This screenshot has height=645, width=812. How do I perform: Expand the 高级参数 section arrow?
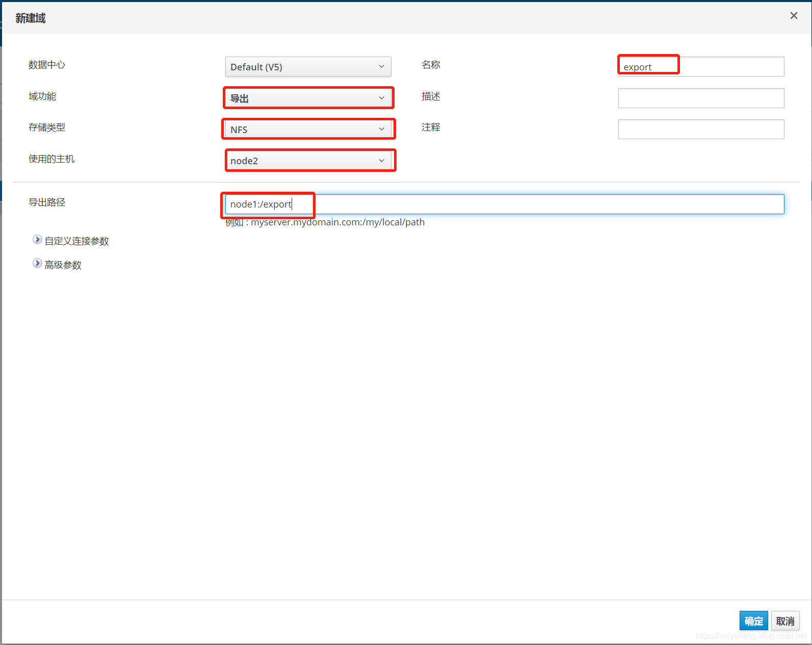pyautogui.click(x=37, y=264)
